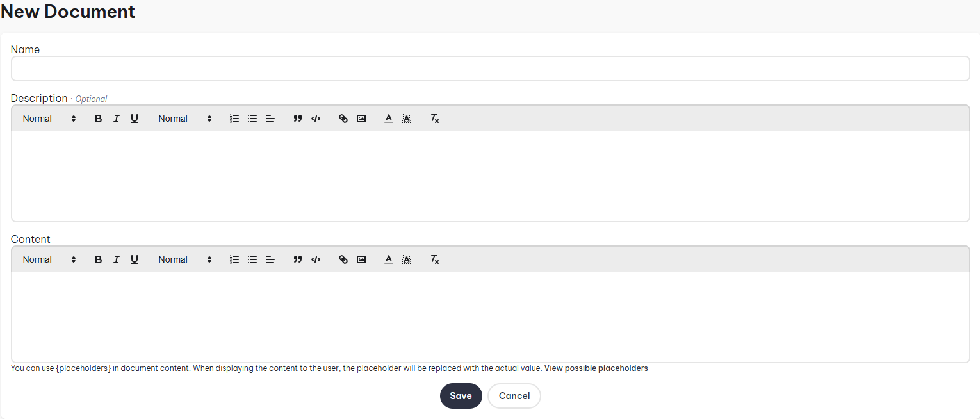Clear formatting in Content editor
Image resolution: width=980 pixels, height=419 pixels.
pos(434,259)
